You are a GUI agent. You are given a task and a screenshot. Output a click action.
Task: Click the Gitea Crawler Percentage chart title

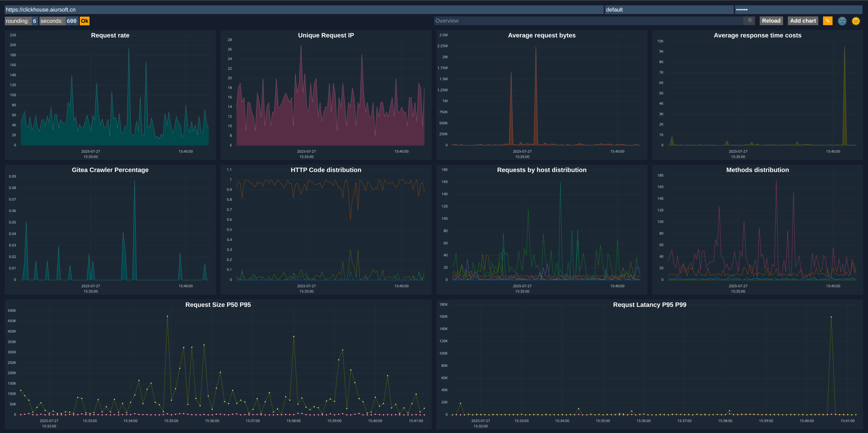coord(110,170)
